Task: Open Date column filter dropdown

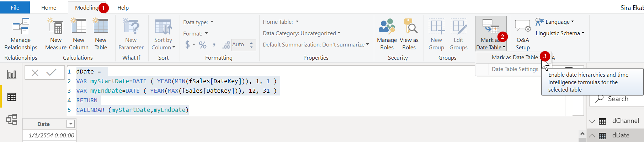Action: [71, 124]
